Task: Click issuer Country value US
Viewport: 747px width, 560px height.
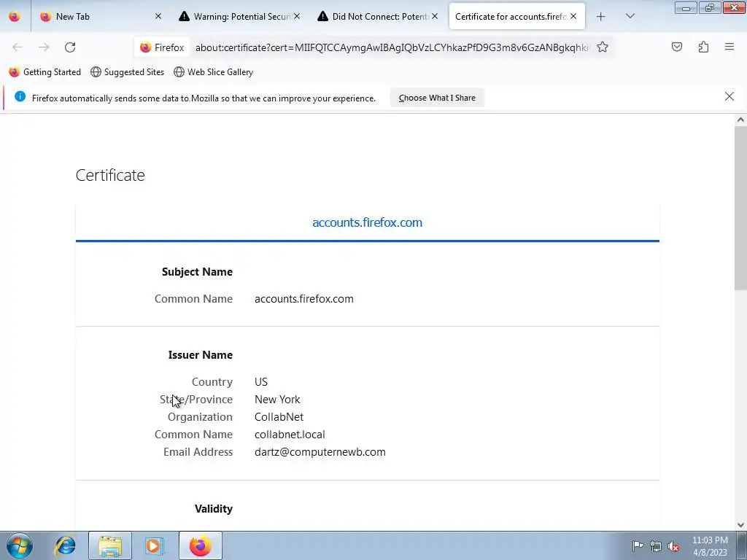Action: tap(261, 382)
